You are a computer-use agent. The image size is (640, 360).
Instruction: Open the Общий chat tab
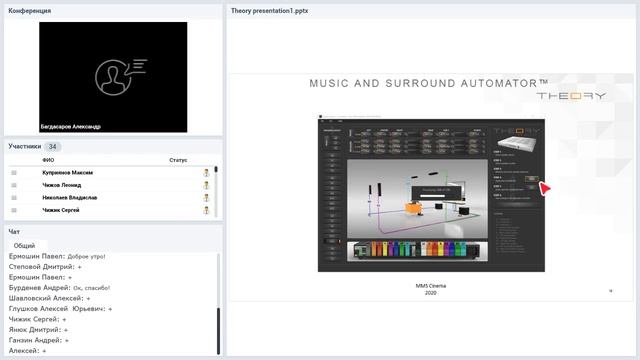click(24, 246)
